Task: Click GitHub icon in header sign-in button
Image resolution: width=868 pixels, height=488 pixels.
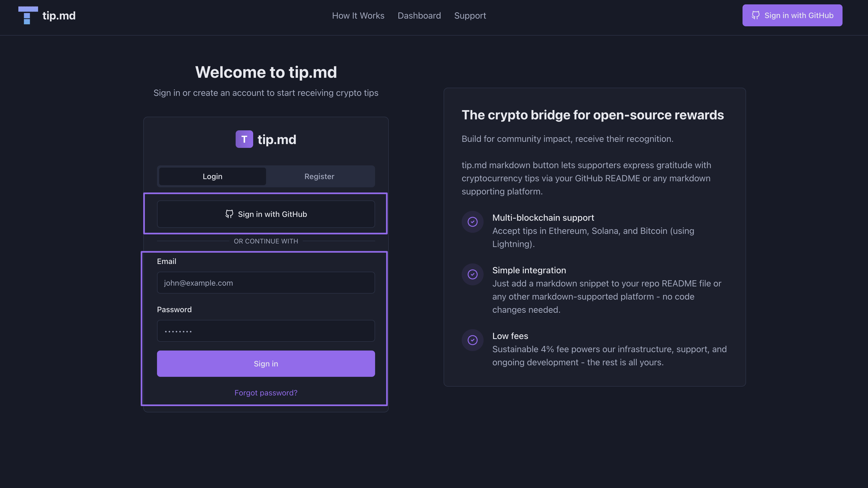Action: 755,16
